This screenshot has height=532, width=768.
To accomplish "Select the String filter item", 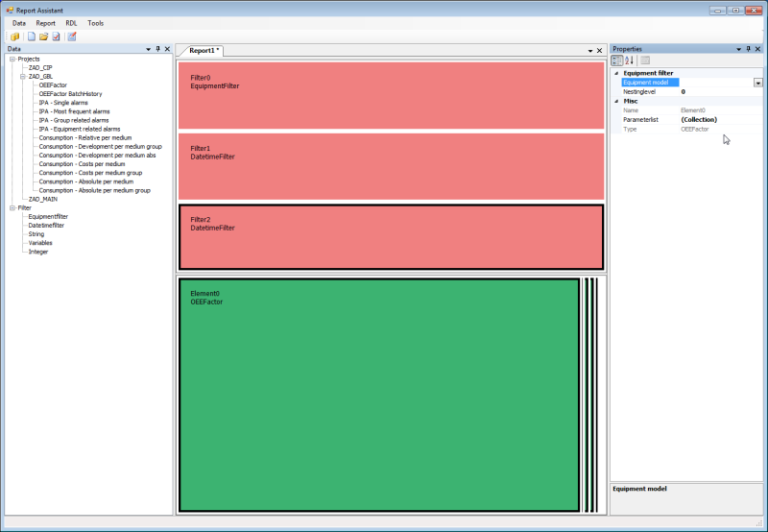I will pos(36,234).
